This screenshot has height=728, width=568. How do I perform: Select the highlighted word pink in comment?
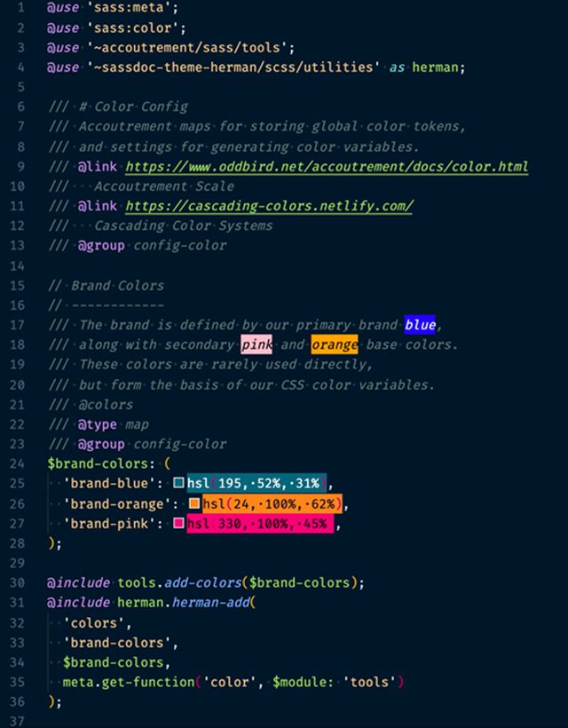[256, 344]
